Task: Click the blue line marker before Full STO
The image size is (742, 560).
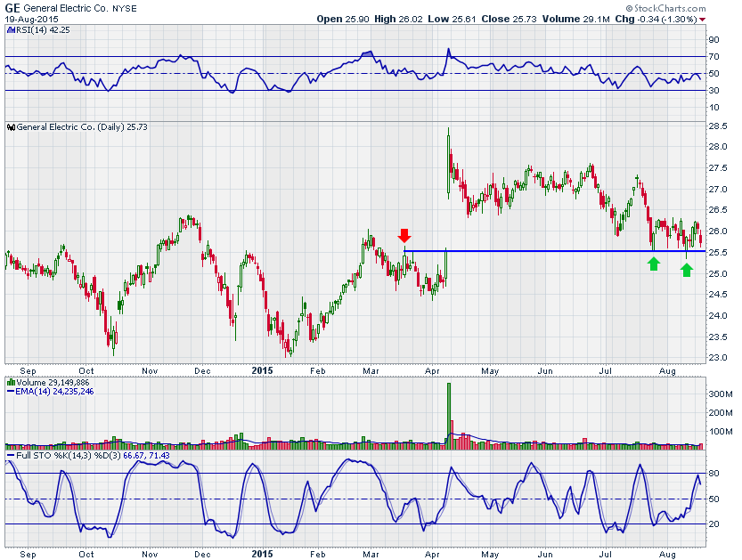Action: [11, 456]
